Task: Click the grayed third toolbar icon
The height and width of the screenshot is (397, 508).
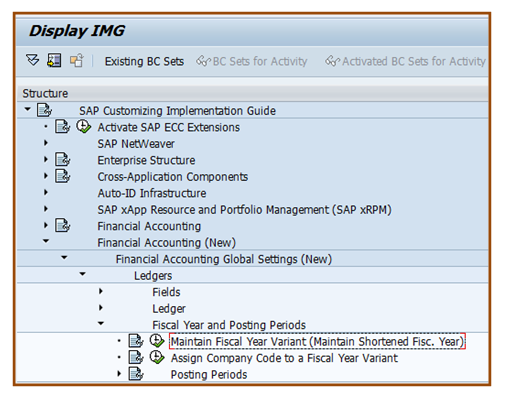Action: click(76, 60)
